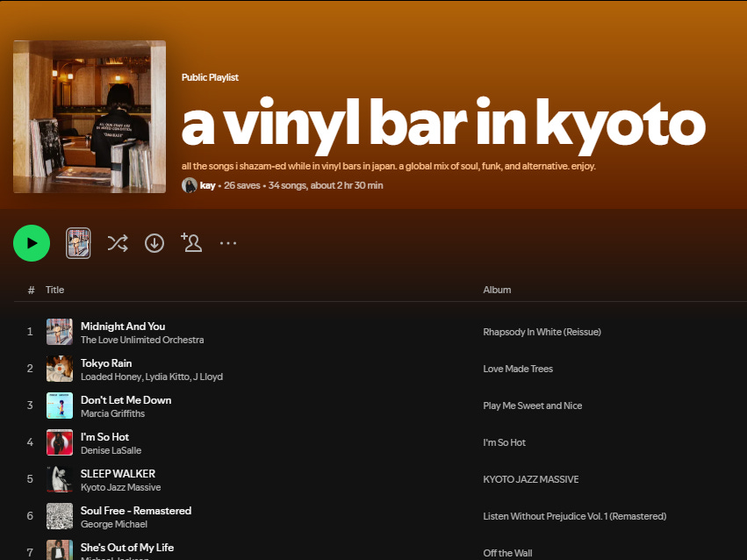
Task: Click track number 5
Action: [30, 479]
